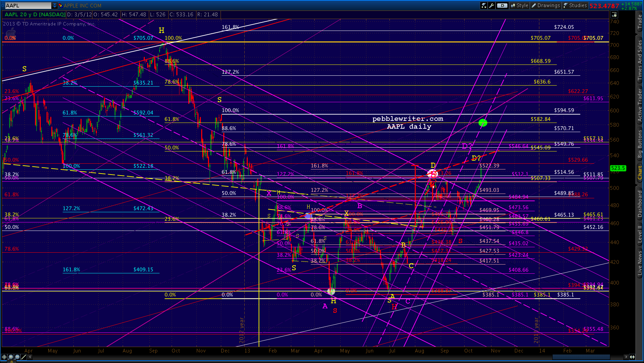Click the last price 523.4787 readout
The image size is (644, 363).
coord(604,6)
